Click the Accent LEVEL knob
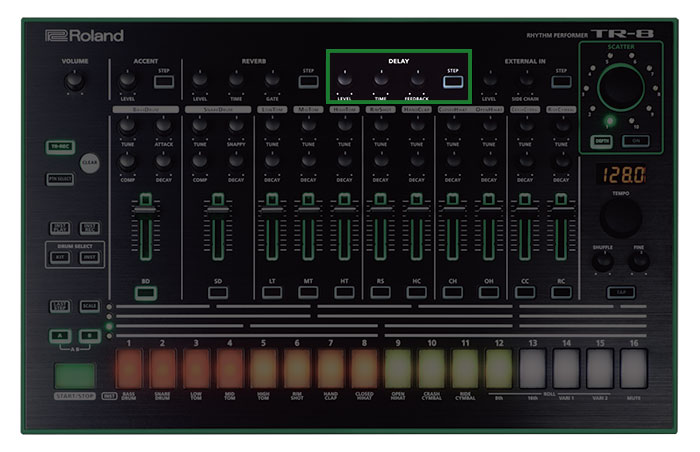Image resolution: width=700 pixels, height=452 pixels. pos(128,80)
